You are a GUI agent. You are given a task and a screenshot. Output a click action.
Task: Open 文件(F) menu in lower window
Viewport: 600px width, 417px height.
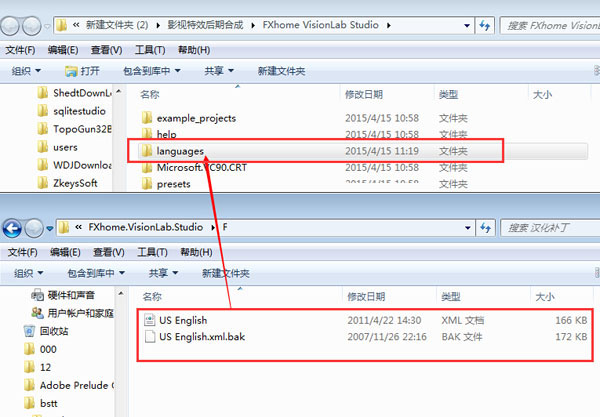[x=23, y=252]
